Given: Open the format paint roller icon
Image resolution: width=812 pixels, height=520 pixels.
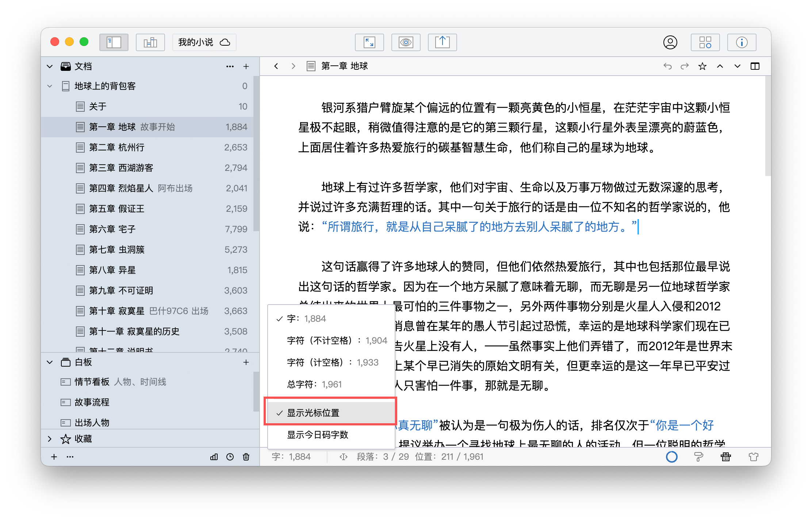Looking at the screenshot, I should click(698, 457).
